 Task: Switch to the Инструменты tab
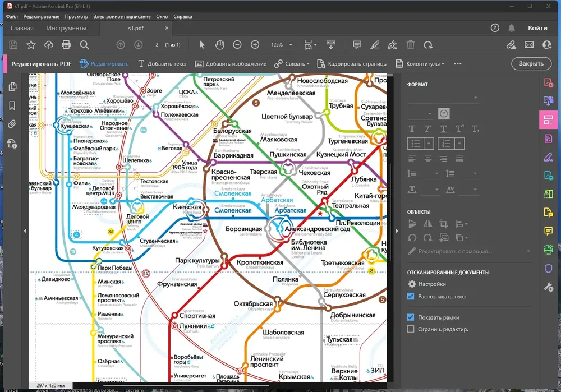[67, 28]
